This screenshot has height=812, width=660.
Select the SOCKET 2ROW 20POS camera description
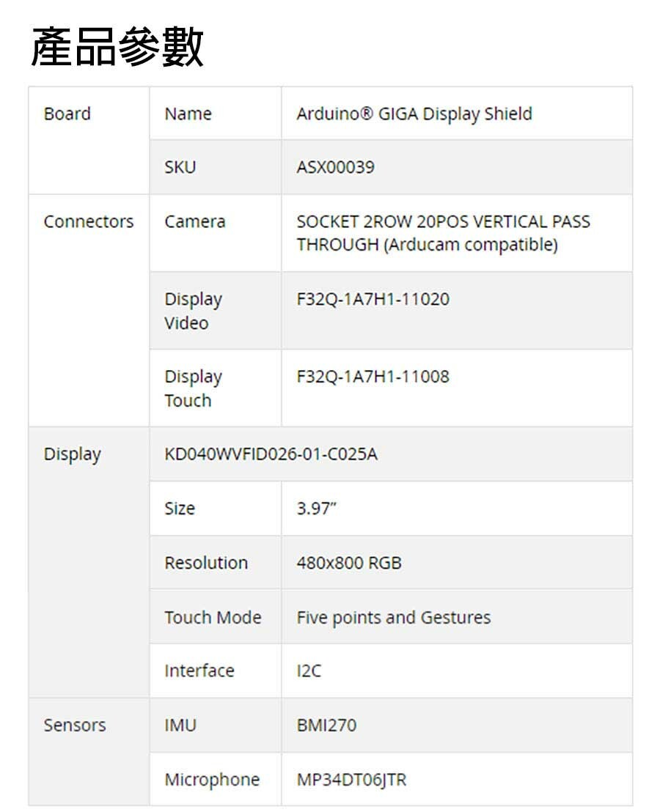coord(443,233)
